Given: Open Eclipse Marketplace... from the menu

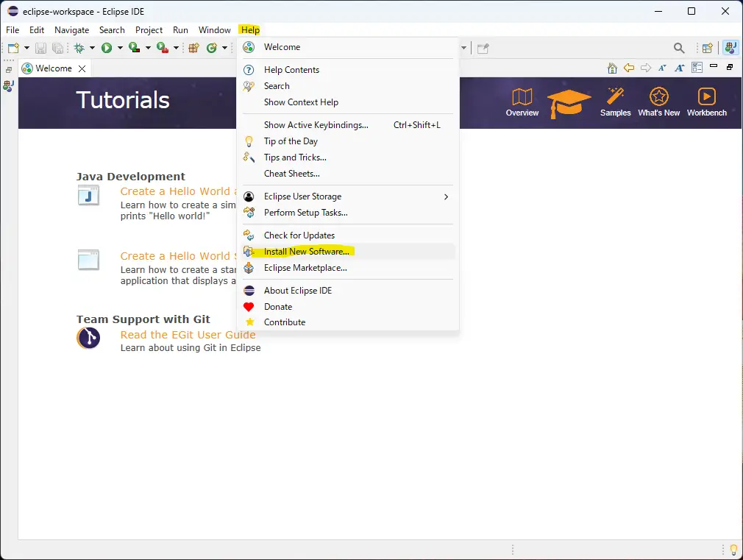Looking at the screenshot, I should (348, 268).
